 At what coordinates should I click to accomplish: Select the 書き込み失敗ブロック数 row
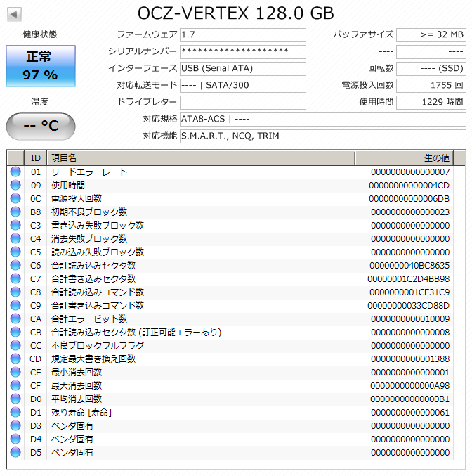tap(230, 226)
